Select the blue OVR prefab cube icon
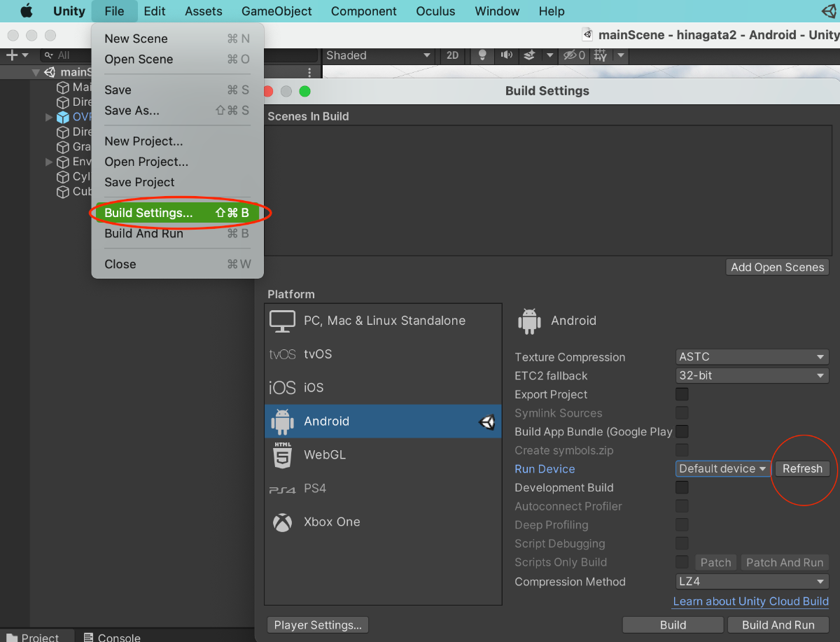This screenshot has width=840, height=642. click(63, 117)
